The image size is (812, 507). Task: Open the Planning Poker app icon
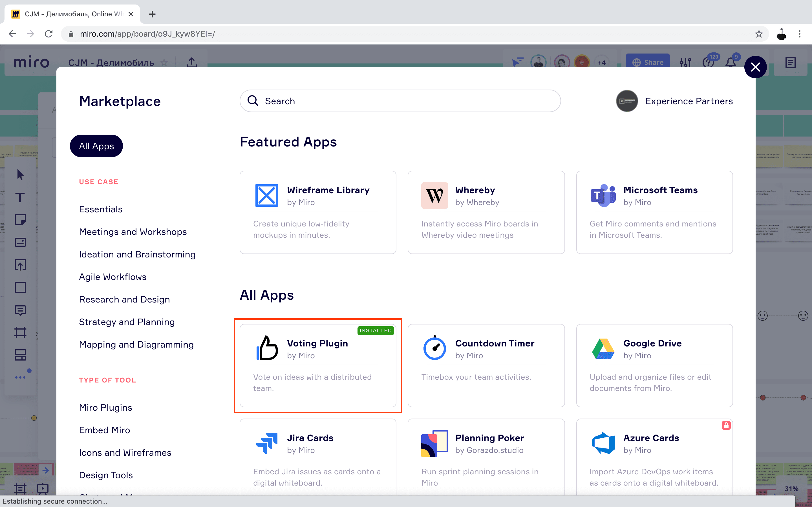[x=434, y=443]
